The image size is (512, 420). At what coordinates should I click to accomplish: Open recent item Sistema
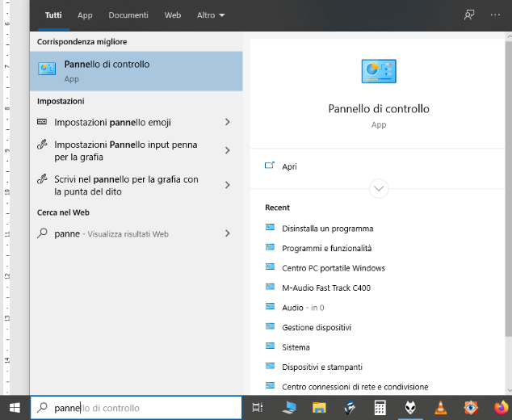[x=296, y=347]
